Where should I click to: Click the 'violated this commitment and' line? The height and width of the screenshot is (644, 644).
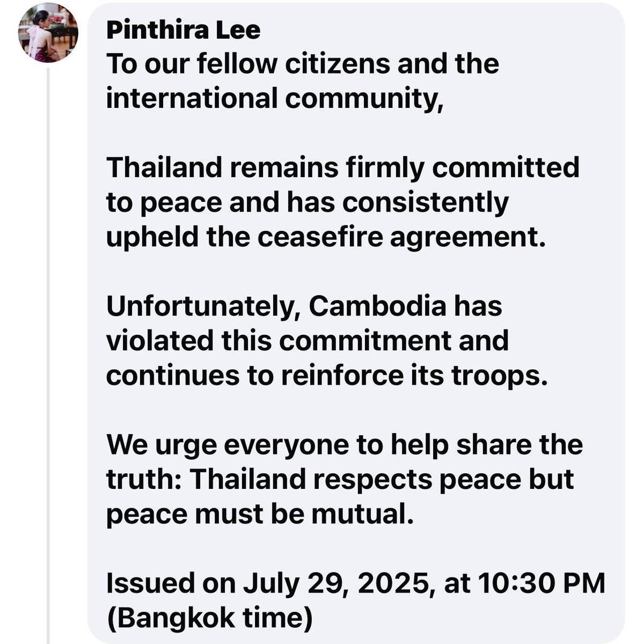pyautogui.click(x=308, y=341)
